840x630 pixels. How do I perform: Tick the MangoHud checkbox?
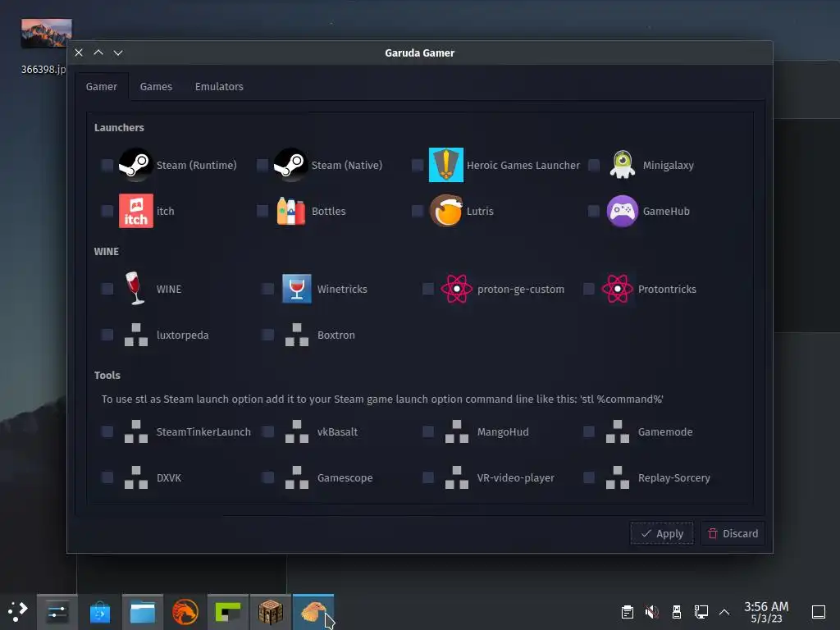coord(428,431)
